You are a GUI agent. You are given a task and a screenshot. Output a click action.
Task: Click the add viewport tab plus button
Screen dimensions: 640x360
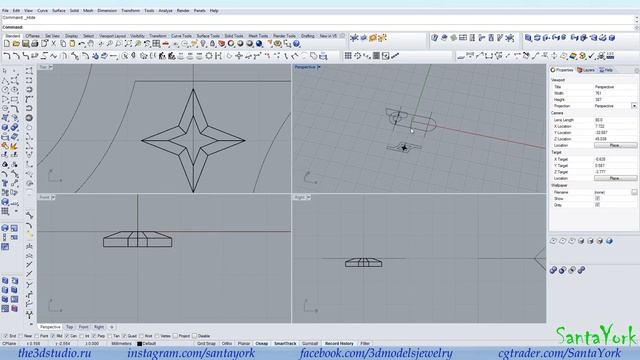click(111, 327)
